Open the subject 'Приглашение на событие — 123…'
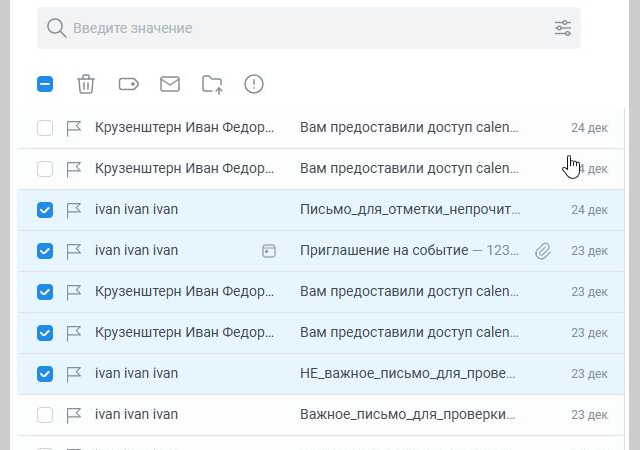The image size is (640, 450). pos(409,250)
